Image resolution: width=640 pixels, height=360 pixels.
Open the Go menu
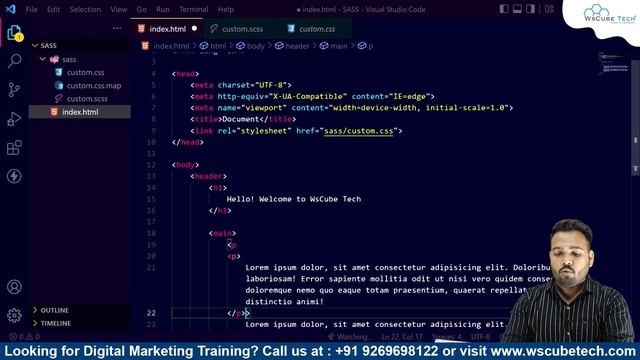point(142,9)
